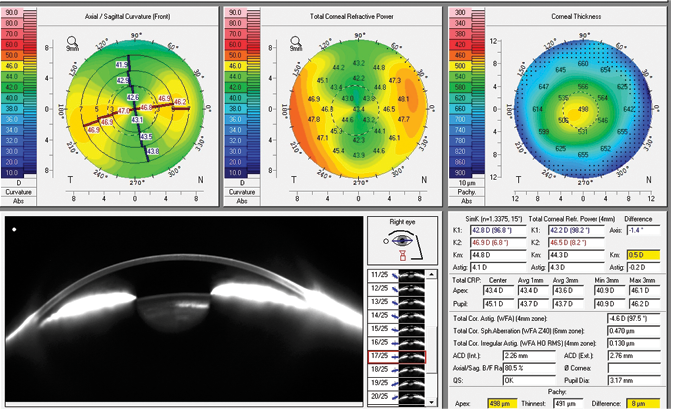The image size is (676, 409).
Task: Click the Abs label under the Refractive Power color scale
Action: pyautogui.click(x=242, y=201)
